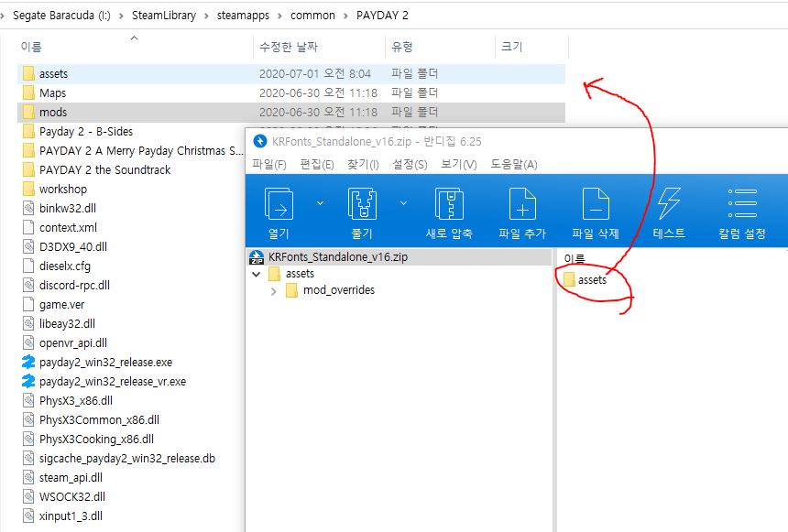Select mod_overrides in the archive tree
Screen dimensions: 788x532
click(x=339, y=290)
